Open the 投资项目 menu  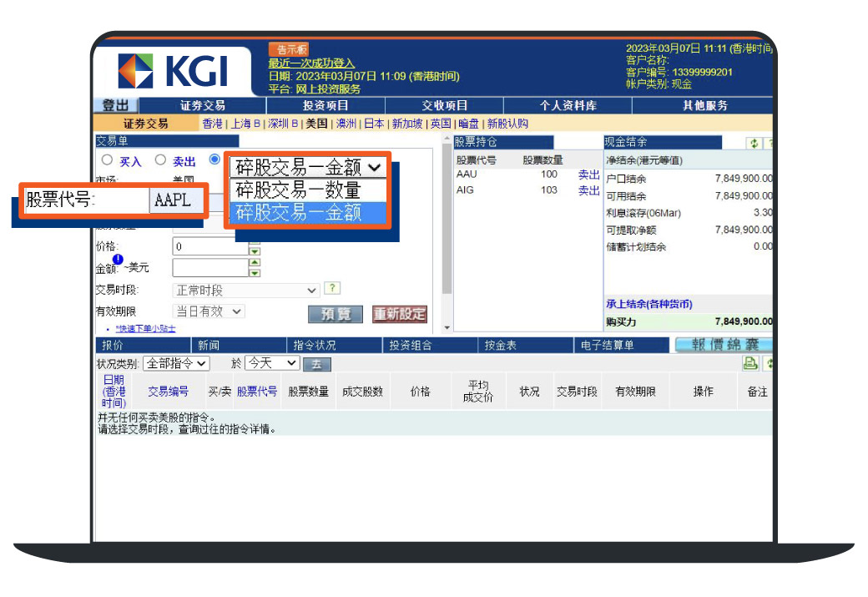325,106
